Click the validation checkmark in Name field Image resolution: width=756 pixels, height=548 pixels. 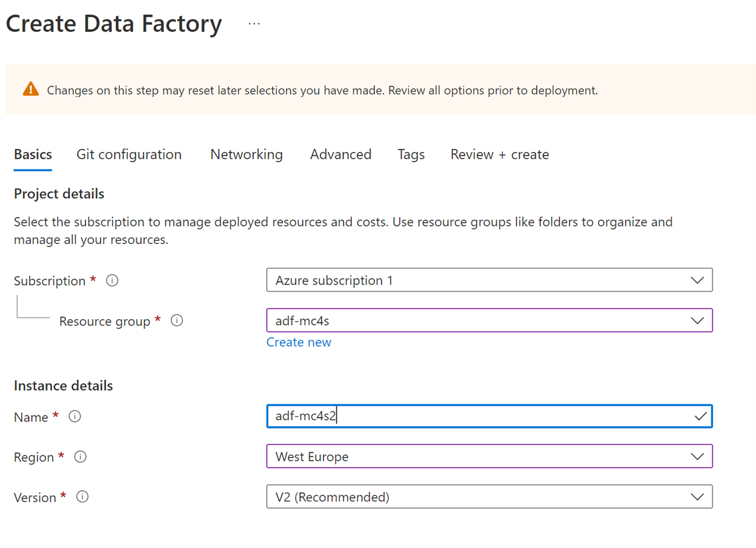(x=700, y=417)
